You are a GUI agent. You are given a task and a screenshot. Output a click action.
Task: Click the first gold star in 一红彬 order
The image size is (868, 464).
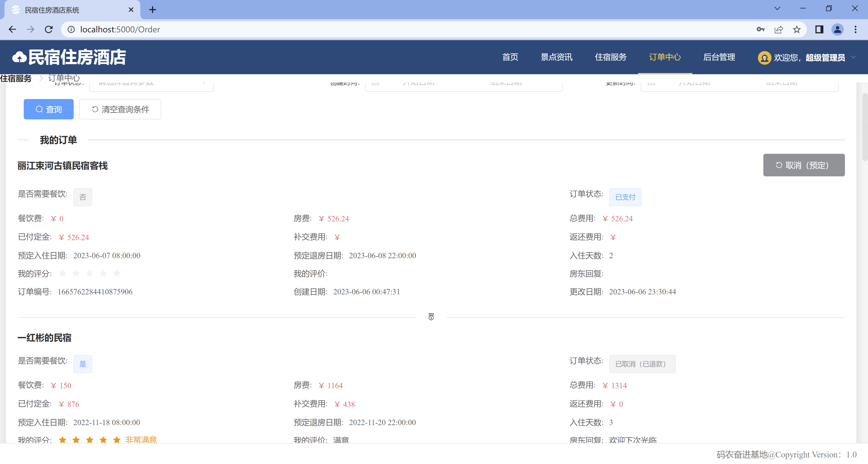pos(62,440)
